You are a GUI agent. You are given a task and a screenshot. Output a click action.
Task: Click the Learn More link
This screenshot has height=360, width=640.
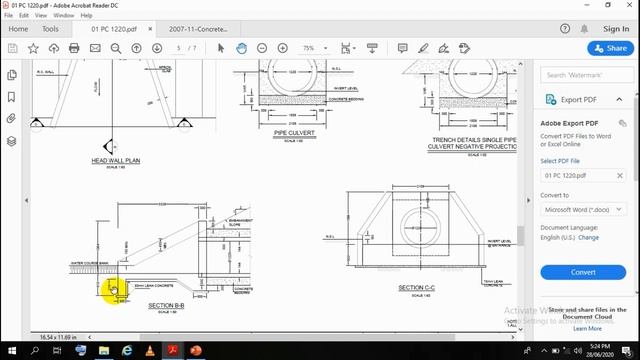(x=587, y=329)
